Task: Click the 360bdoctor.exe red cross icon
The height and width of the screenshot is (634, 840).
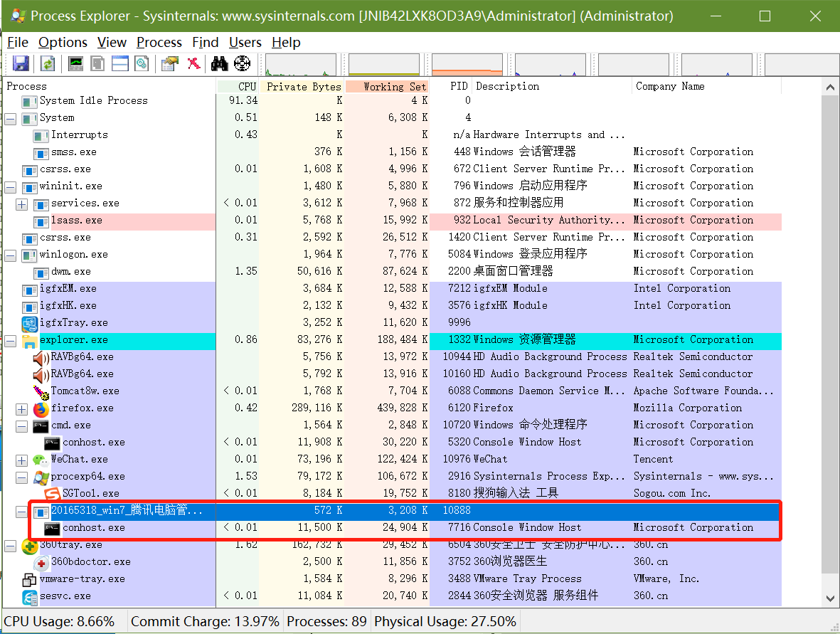Action: click(41, 564)
